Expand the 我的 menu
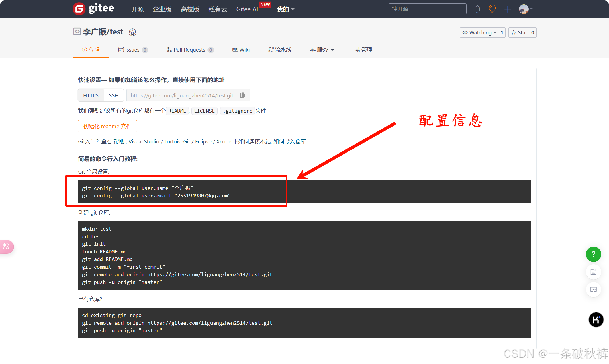 285,9
